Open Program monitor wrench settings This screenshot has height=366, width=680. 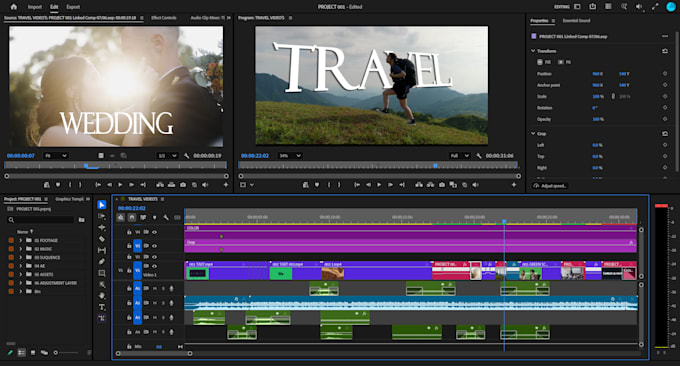click(x=479, y=156)
